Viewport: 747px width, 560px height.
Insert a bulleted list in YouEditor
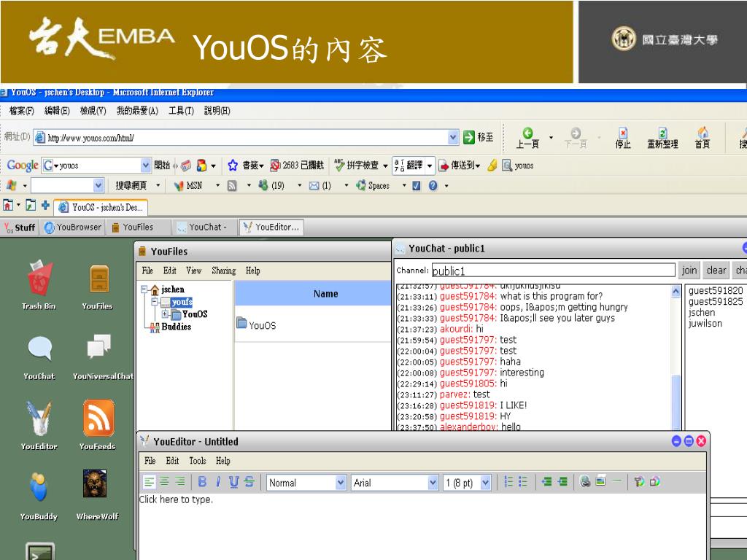[522, 482]
